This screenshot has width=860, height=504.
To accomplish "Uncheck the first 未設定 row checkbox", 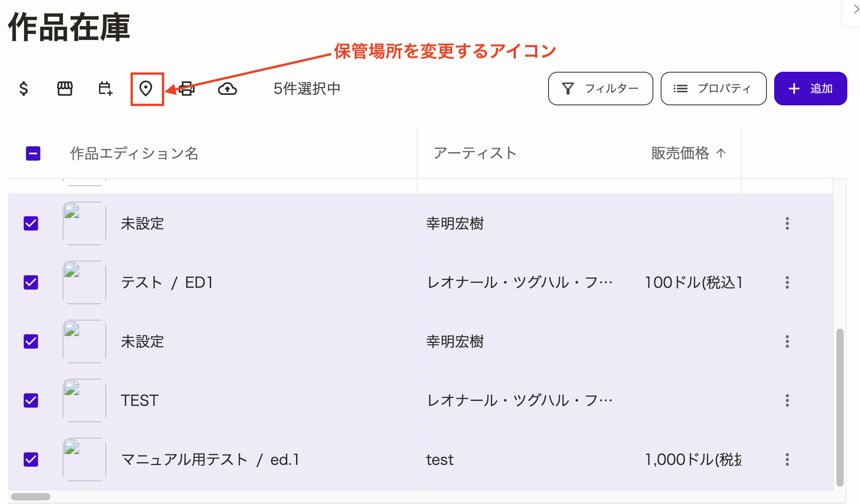I will pyautogui.click(x=31, y=223).
